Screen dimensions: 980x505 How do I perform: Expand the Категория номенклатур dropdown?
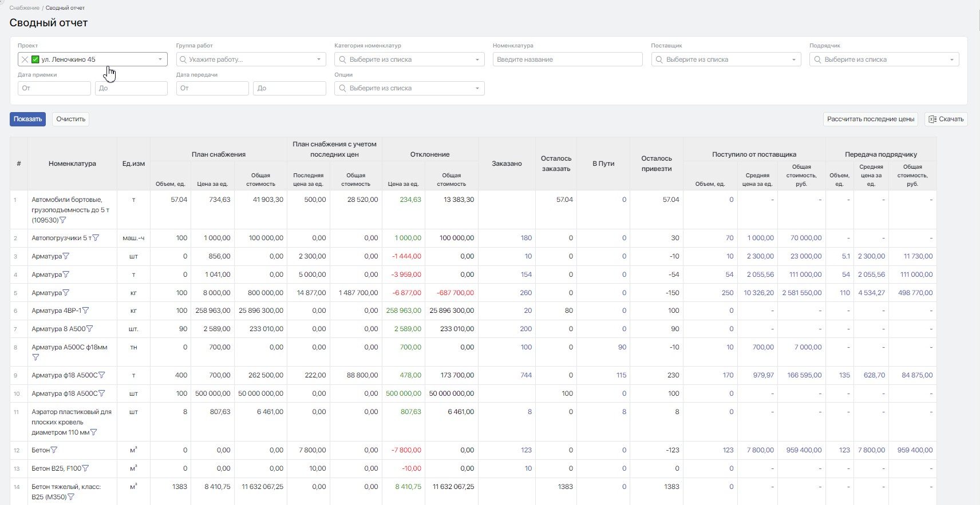409,59
